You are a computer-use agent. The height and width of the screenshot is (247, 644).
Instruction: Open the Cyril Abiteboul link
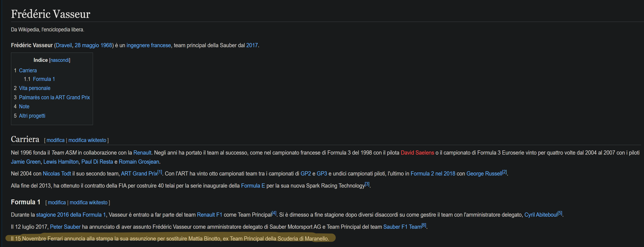tap(541, 215)
